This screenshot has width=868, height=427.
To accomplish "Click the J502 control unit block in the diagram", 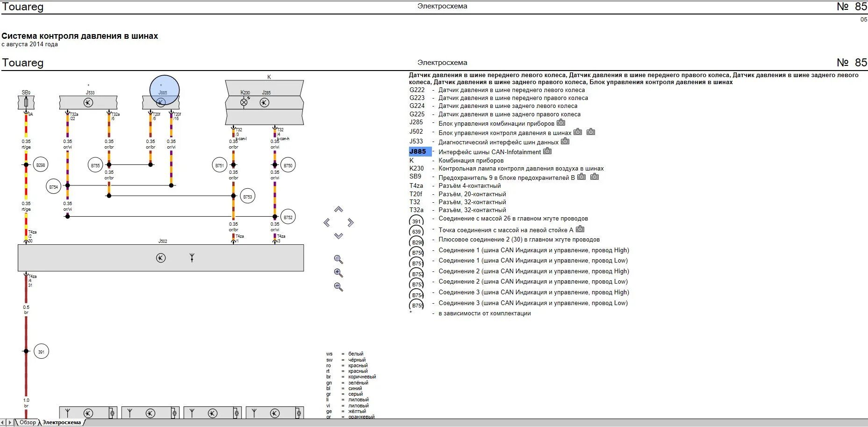I will (161, 258).
